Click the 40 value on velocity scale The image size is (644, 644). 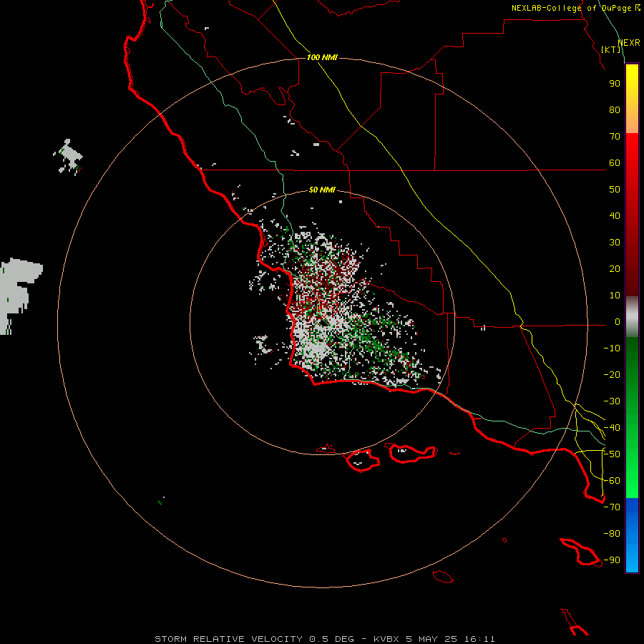point(615,215)
